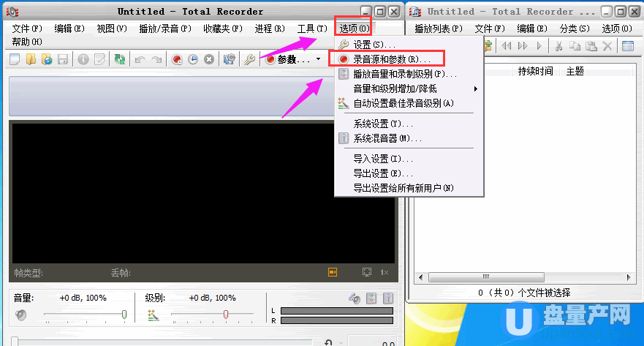Click the open folder toolbar icon
This screenshot has width=644, height=346.
point(31,59)
